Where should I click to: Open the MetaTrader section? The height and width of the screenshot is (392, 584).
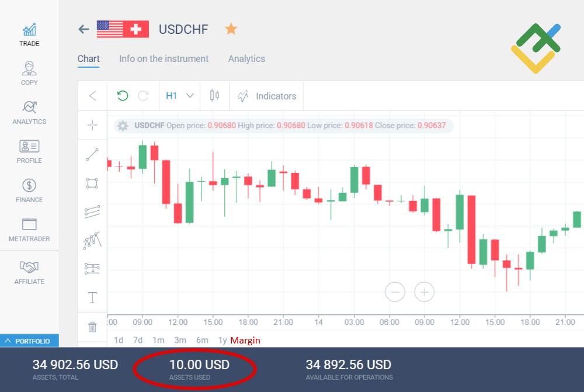29,230
